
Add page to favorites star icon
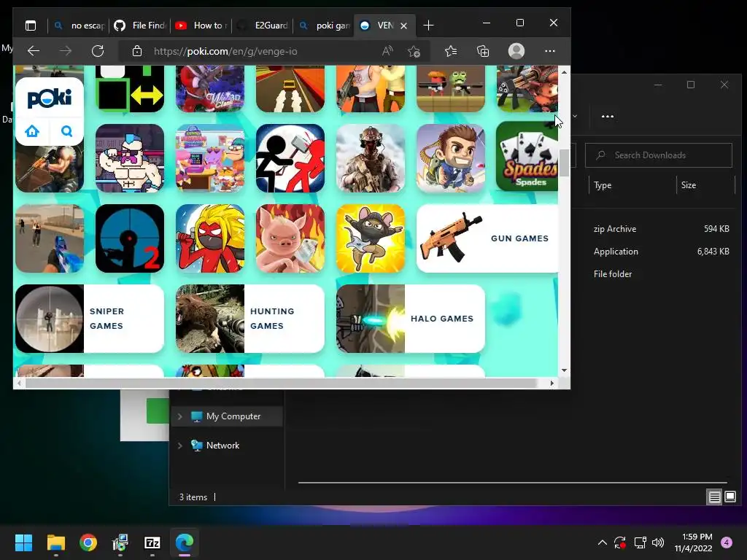[x=414, y=51]
